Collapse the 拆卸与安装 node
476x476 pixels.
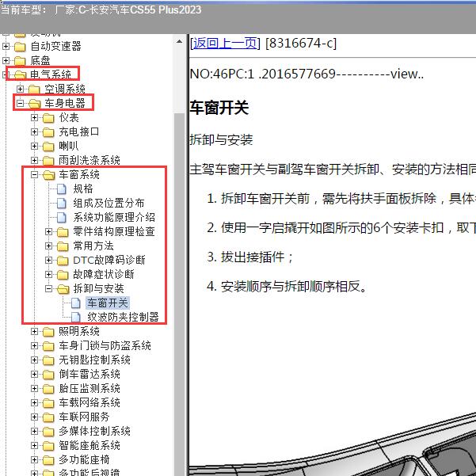[48, 289]
